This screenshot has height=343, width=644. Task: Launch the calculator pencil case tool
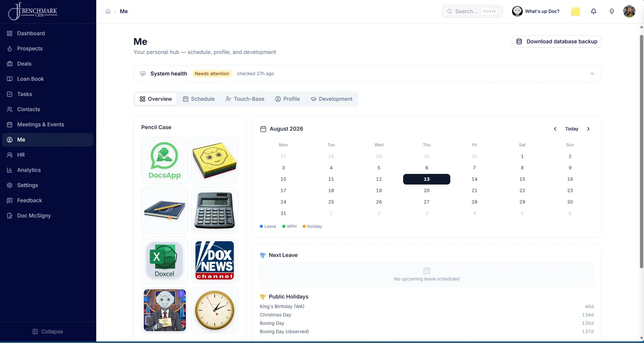pyautogui.click(x=215, y=210)
